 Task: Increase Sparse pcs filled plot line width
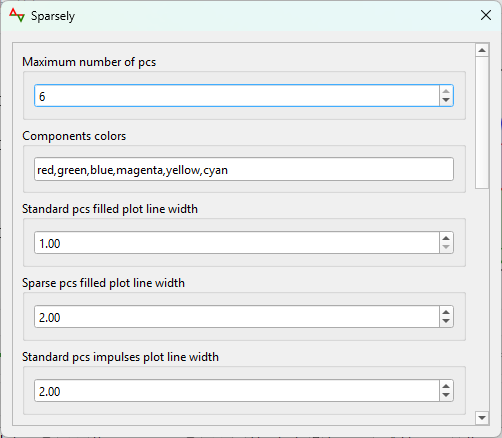(446, 312)
